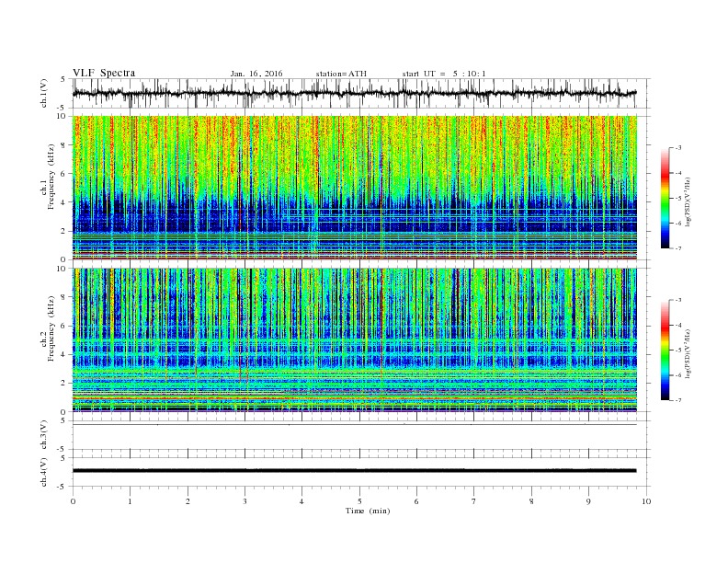Click the "ch.1(V)" waveform axis label
Image resolution: width=728 pixels, height=563 pixels.
point(44,93)
